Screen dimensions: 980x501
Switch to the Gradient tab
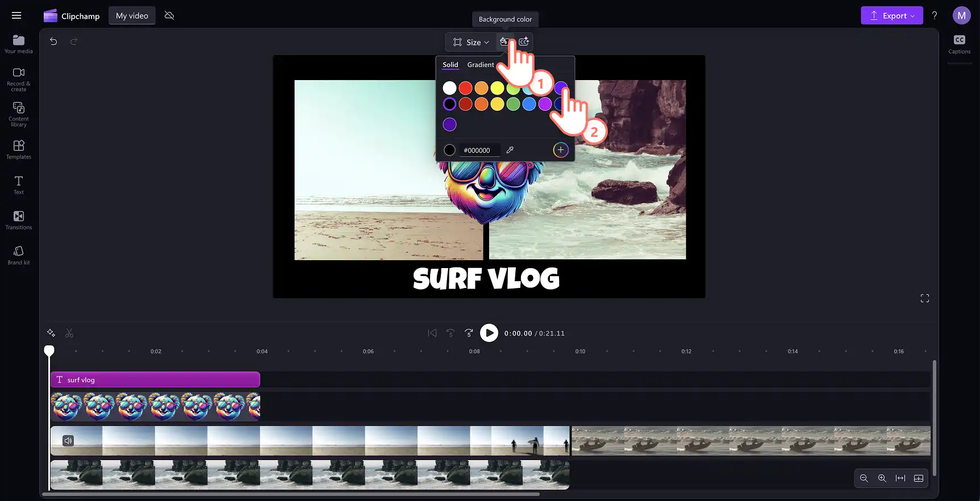click(x=481, y=65)
